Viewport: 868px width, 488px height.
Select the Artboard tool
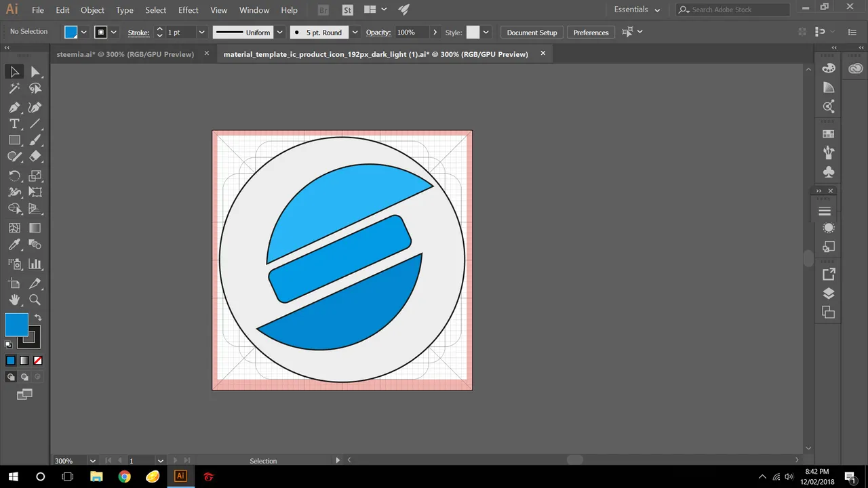[x=14, y=283]
